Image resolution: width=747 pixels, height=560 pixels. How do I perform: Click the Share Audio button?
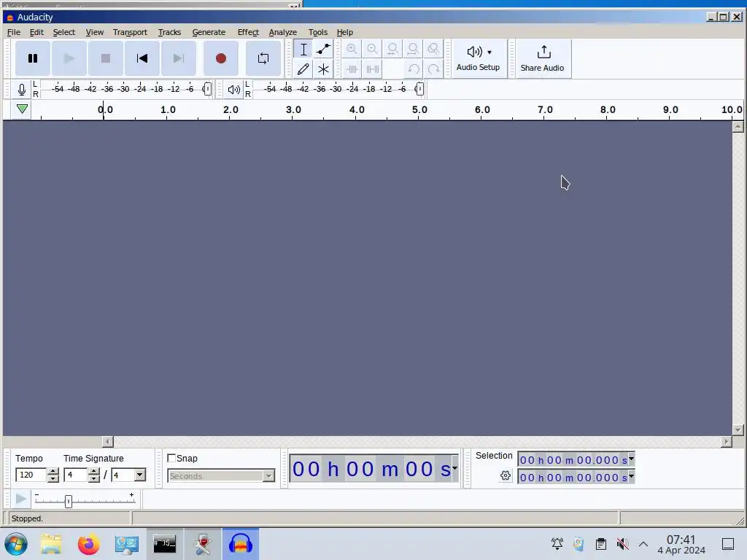pos(543,58)
